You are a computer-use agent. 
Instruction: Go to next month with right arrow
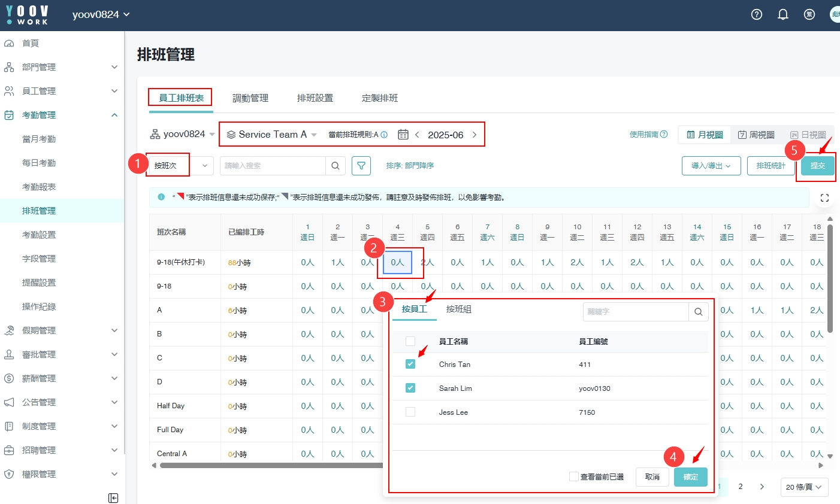(475, 135)
